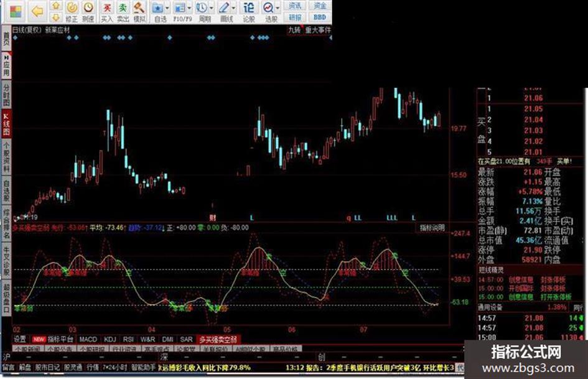Screen dimensions: 588x379
Task: Expand the 周期 dropdown arrow
Action: click(x=212, y=8)
